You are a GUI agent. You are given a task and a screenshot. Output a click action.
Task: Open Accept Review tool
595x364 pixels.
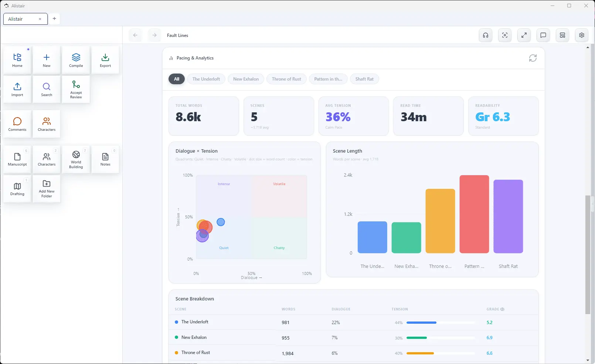click(x=76, y=89)
